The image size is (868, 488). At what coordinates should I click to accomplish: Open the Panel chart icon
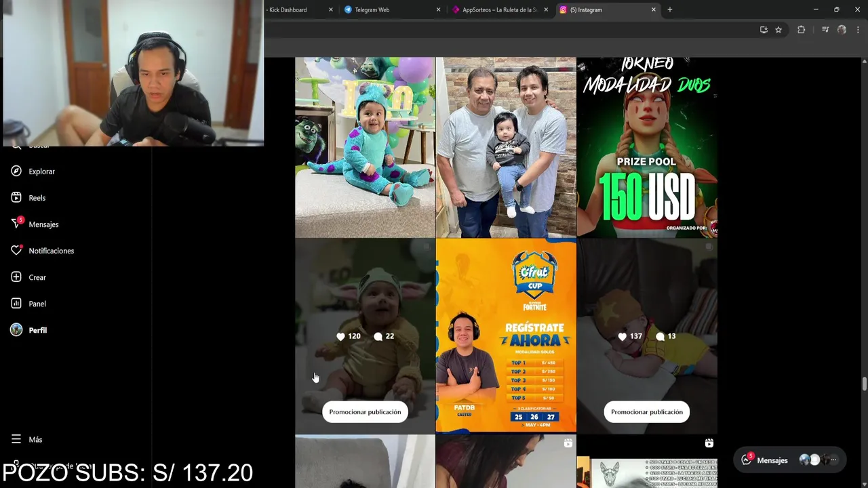coord(16,304)
